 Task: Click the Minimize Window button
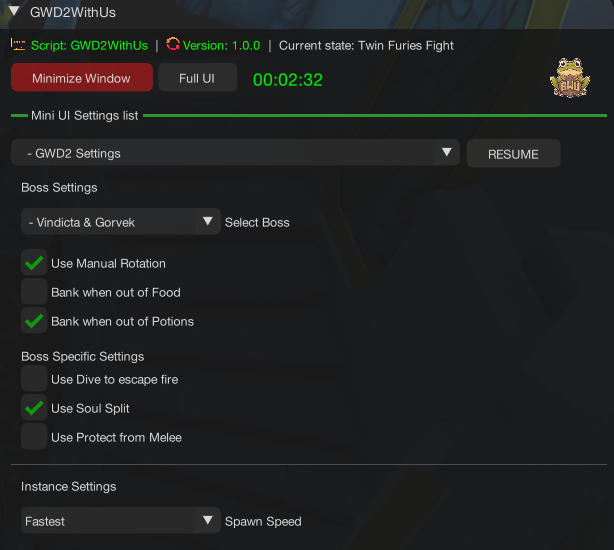click(82, 78)
